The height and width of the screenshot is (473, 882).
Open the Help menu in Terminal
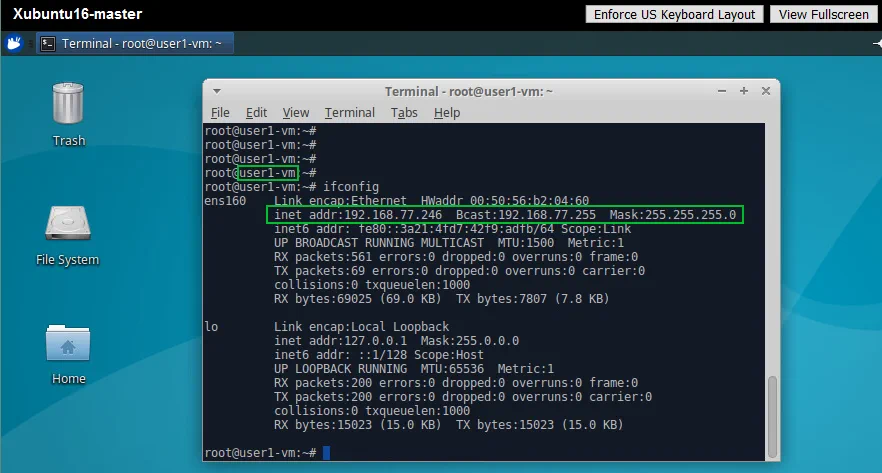[446, 113]
